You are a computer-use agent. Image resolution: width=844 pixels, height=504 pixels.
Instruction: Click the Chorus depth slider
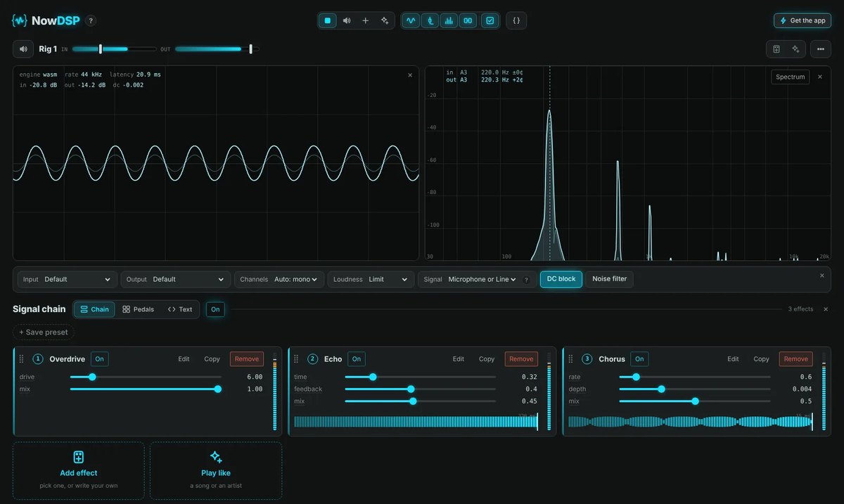click(694, 389)
